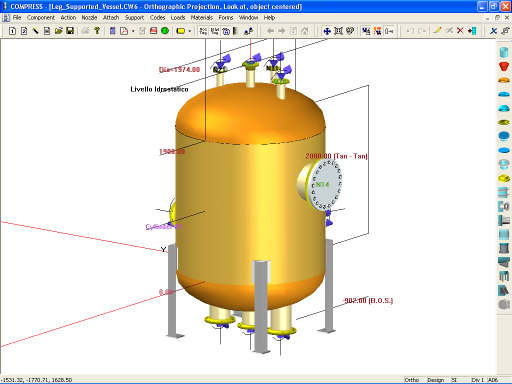Click the green circle status icon

(x=165, y=31)
